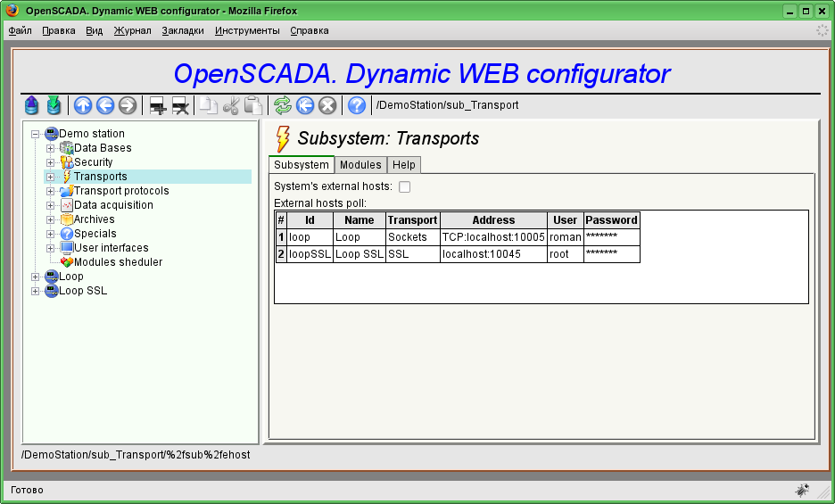Expand the Data Bases node
This screenshot has height=504, width=835.
[50, 148]
